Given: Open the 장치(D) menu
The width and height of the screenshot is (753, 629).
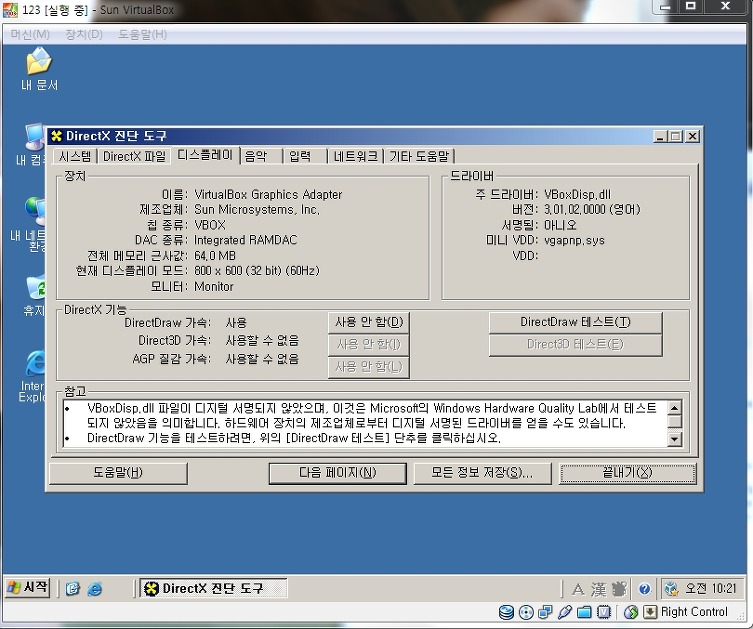Looking at the screenshot, I should click(84, 35).
